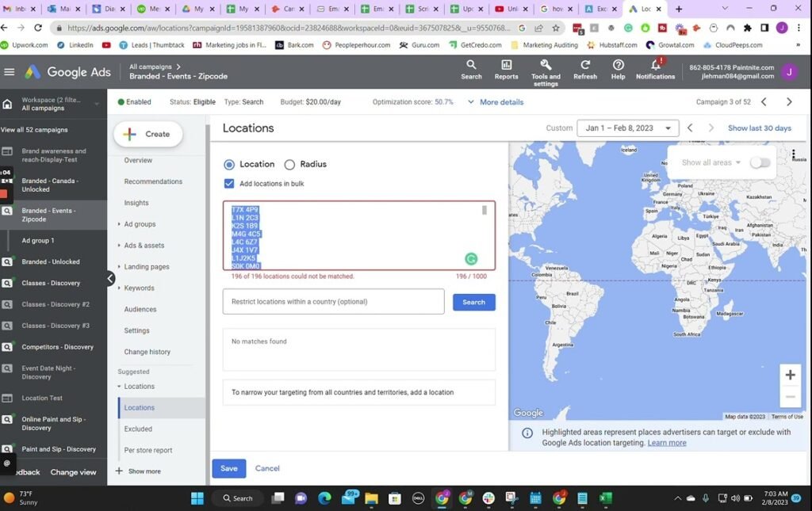Click the Create button

click(148, 134)
